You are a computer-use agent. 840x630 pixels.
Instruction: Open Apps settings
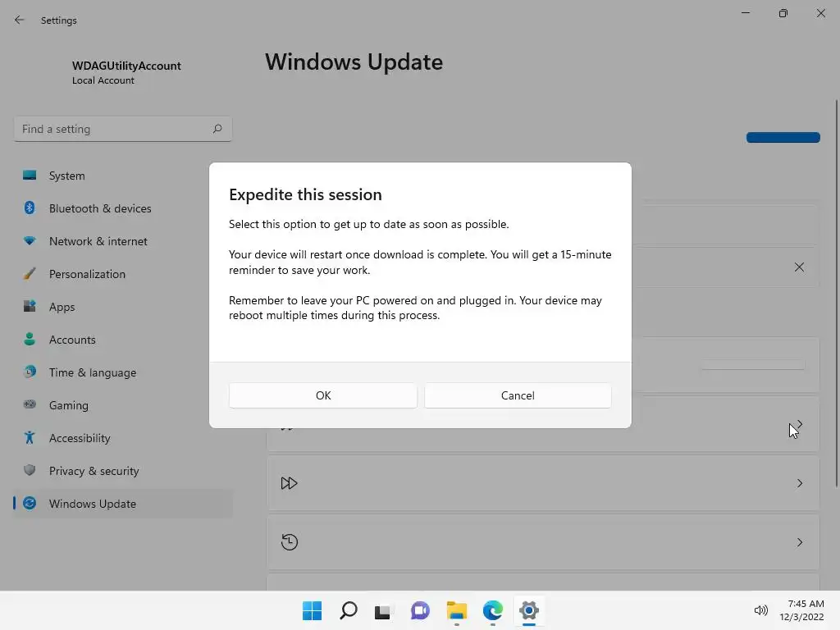[123, 307]
